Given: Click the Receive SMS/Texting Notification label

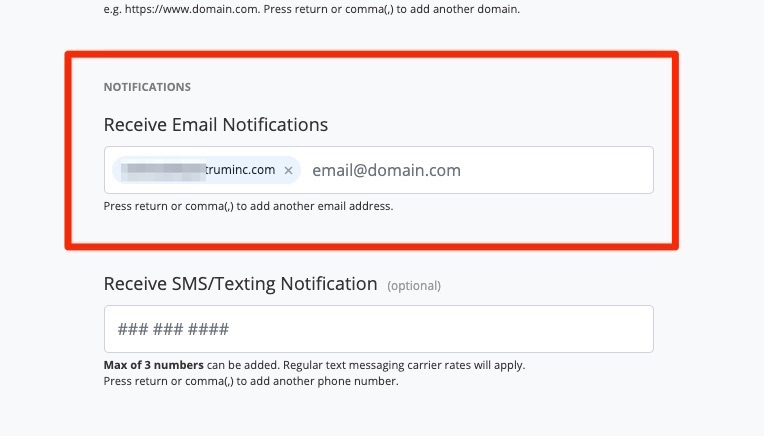Looking at the screenshot, I should (x=240, y=284).
